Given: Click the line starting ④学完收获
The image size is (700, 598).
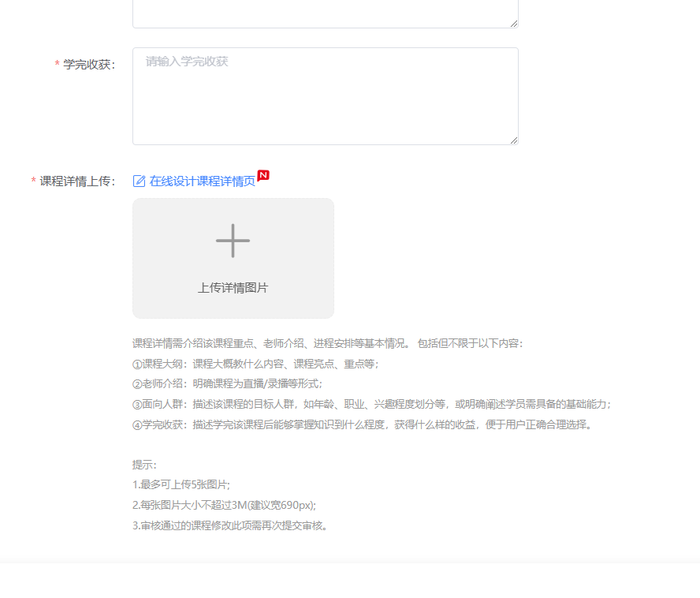Looking at the screenshot, I should (362, 424).
